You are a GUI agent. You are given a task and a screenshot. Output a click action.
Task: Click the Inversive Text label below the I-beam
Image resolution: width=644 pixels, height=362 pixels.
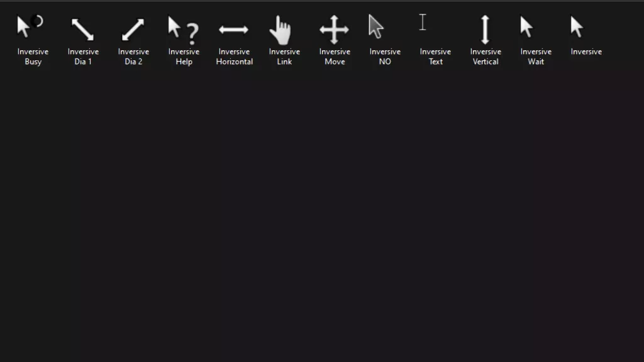click(x=435, y=57)
